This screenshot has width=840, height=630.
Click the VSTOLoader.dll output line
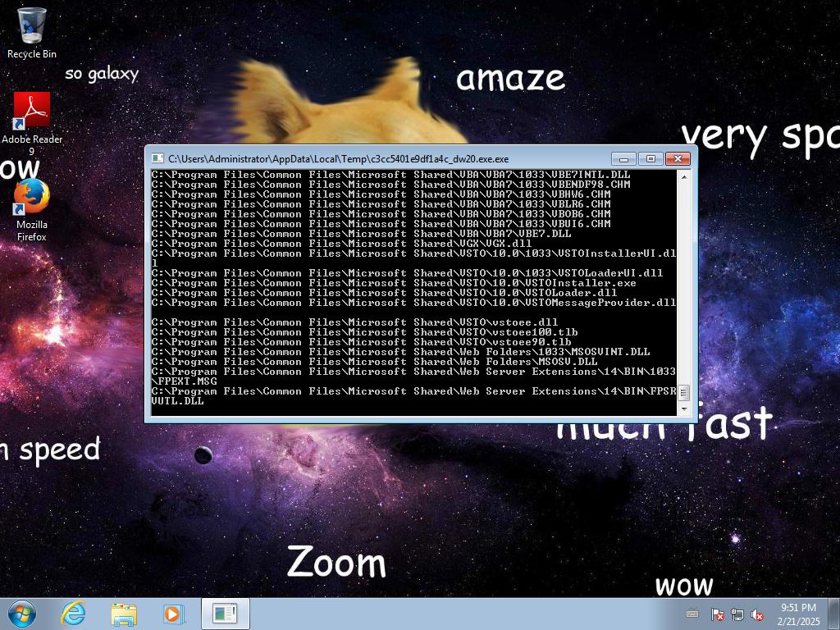tap(384, 293)
